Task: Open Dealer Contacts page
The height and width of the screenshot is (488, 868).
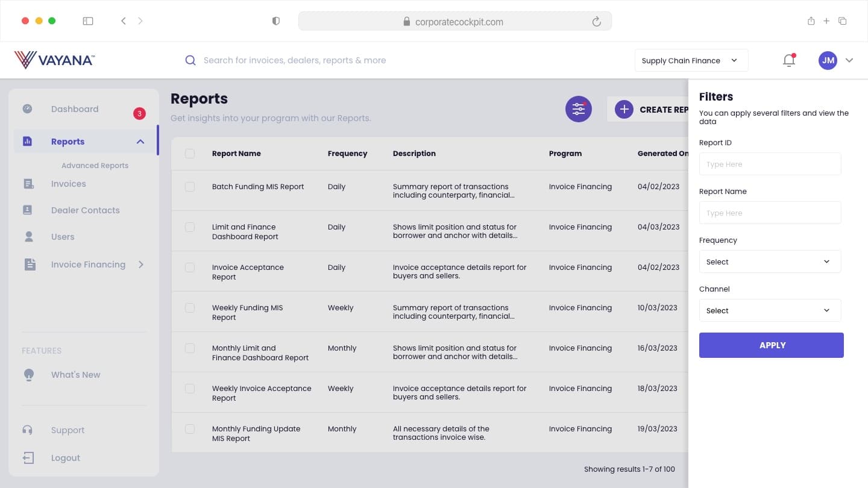Action: (86, 210)
